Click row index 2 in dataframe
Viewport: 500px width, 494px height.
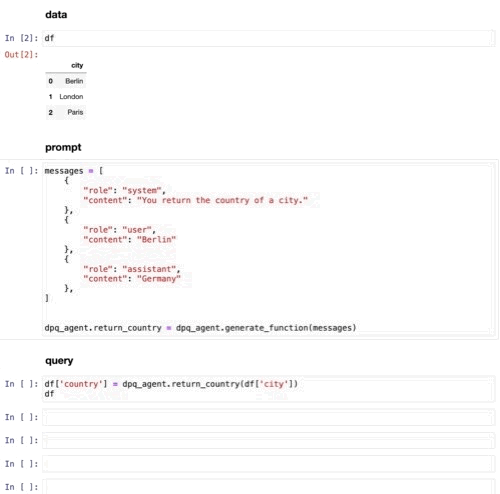click(x=51, y=112)
